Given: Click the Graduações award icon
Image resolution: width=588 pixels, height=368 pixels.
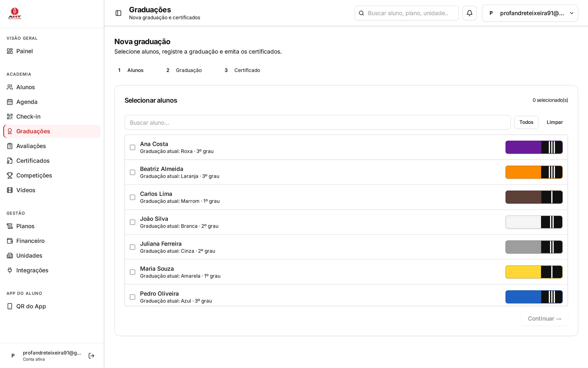Looking at the screenshot, I should (x=10, y=131).
